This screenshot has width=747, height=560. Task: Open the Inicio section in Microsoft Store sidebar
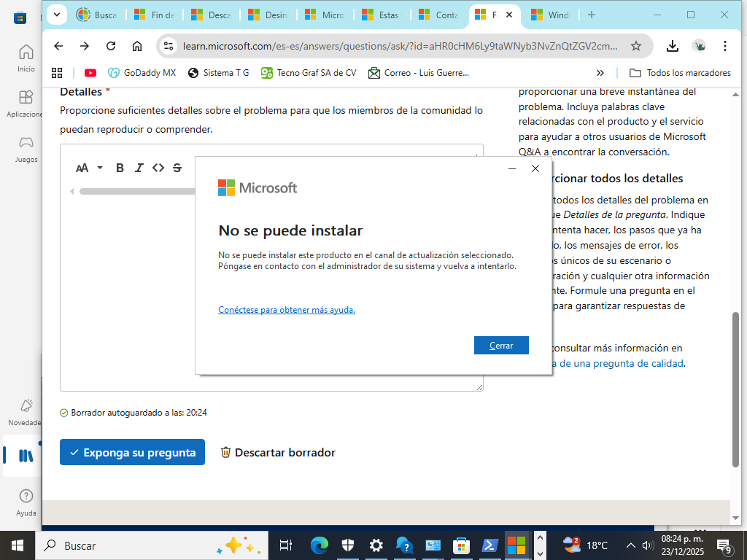[x=26, y=58]
